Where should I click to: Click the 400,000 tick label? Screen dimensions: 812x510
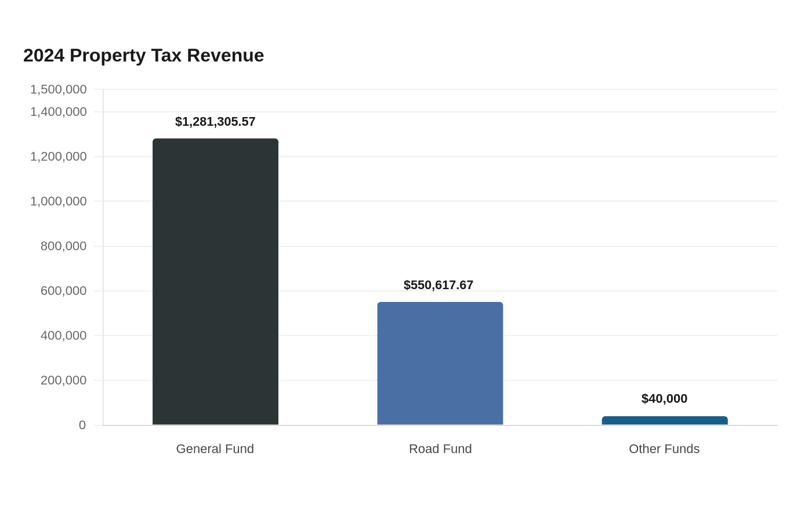(x=64, y=336)
